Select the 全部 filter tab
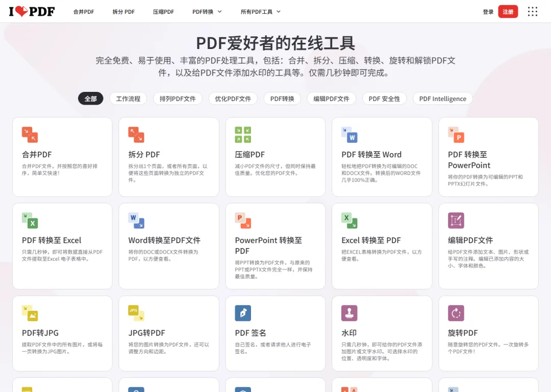 (91, 99)
